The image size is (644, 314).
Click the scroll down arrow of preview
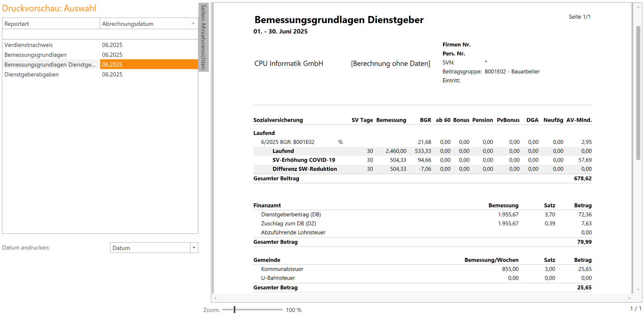tap(638, 289)
